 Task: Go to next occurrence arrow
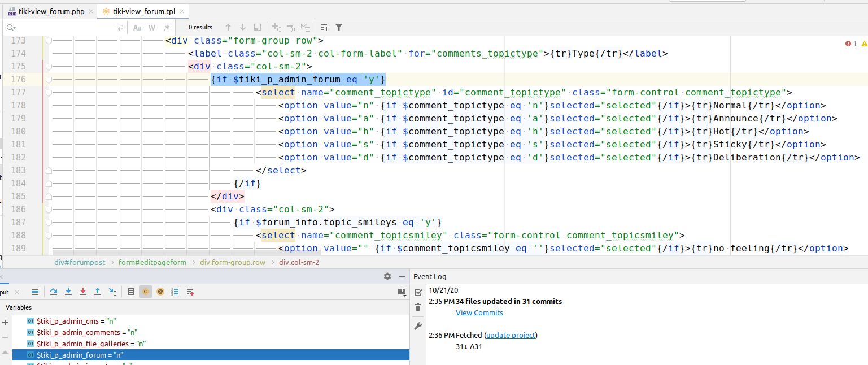[243, 27]
